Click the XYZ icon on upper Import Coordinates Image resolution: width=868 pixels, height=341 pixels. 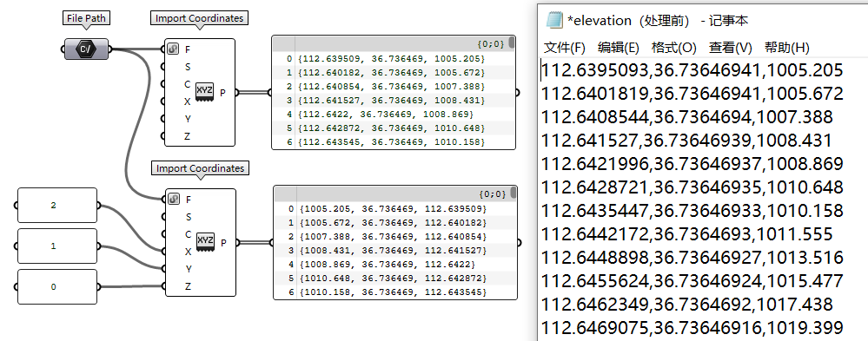(x=205, y=92)
